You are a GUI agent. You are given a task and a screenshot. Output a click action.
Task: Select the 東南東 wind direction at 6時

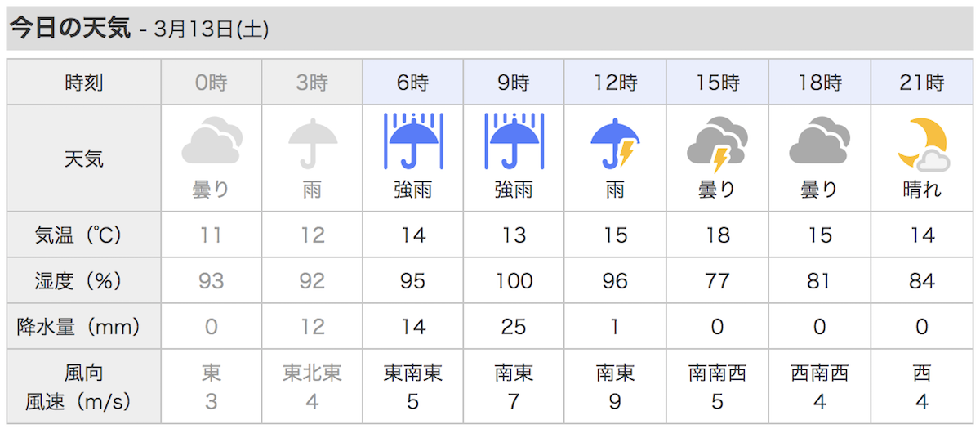(413, 373)
